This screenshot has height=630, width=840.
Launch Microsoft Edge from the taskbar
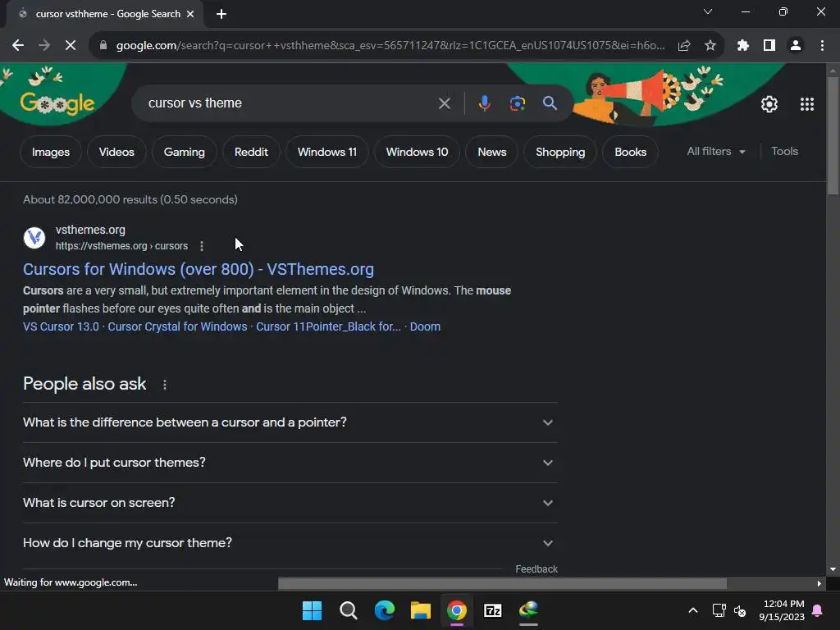(384, 610)
